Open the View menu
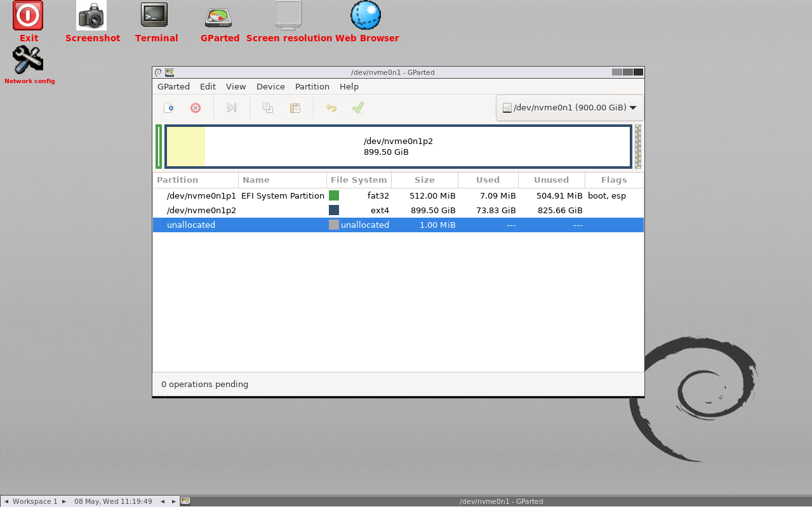 pyautogui.click(x=236, y=86)
